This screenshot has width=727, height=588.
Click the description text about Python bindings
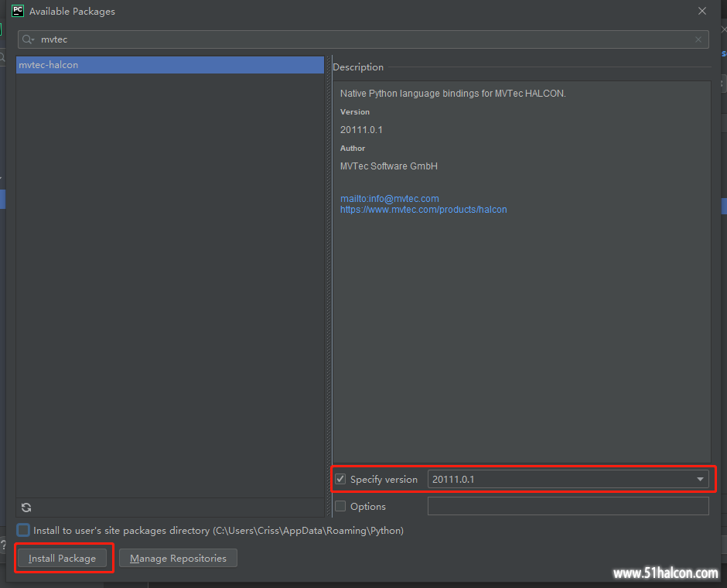453,93
